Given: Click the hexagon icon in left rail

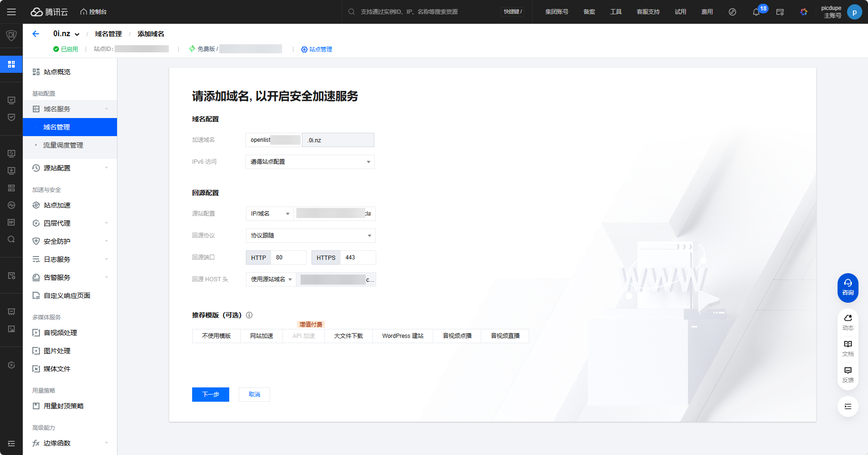Looking at the screenshot, I should coord(11,365).
